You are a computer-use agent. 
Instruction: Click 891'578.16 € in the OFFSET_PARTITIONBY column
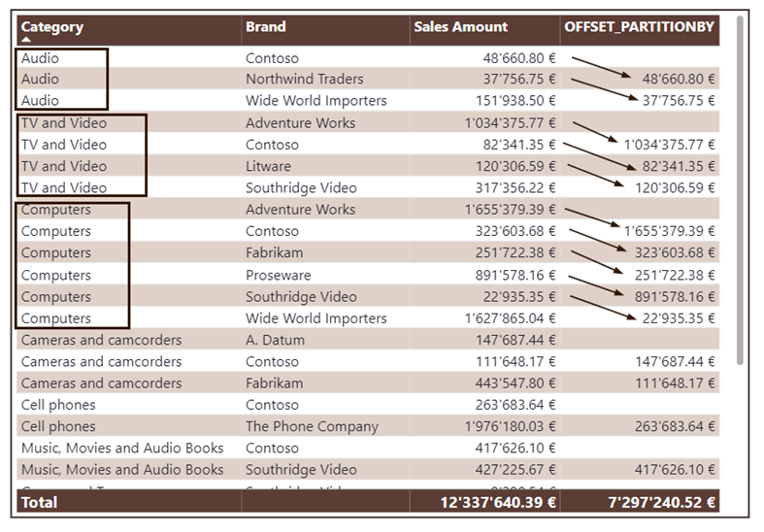pyautogui.click(x=675, y=297)
